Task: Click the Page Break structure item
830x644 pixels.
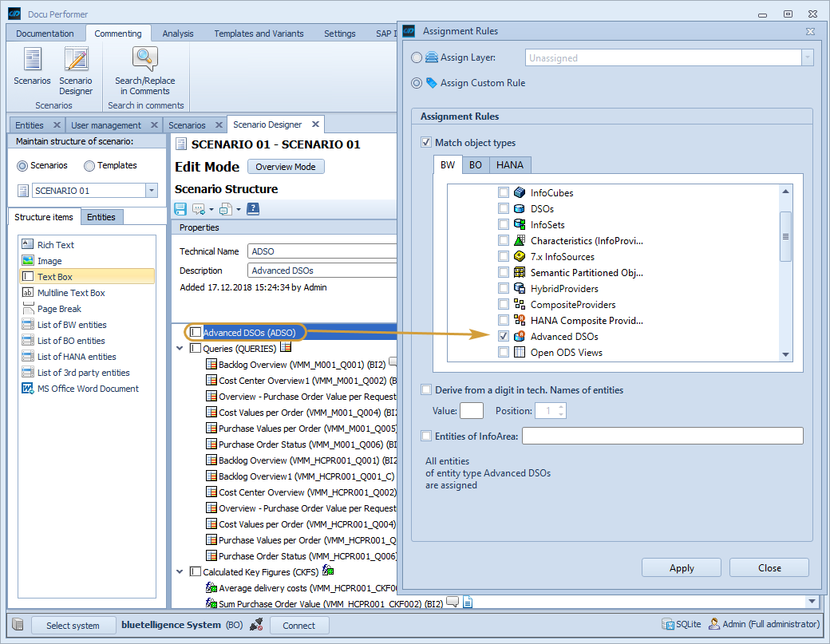Action: (59, 309)
